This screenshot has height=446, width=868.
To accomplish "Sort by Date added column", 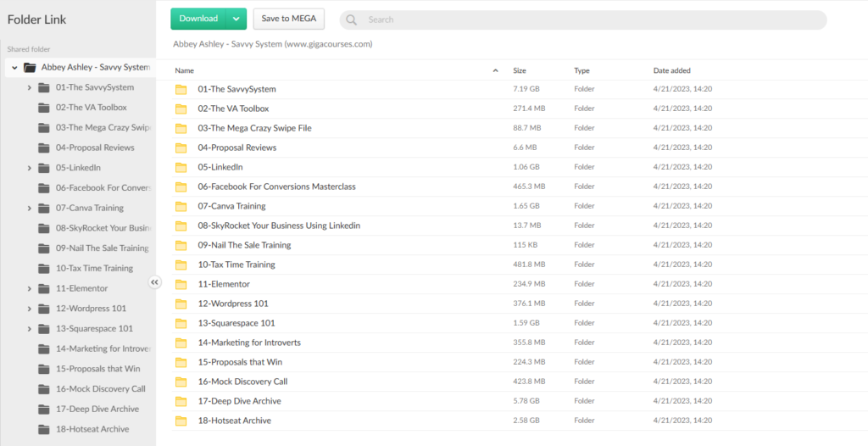I will tap(671, 70).
